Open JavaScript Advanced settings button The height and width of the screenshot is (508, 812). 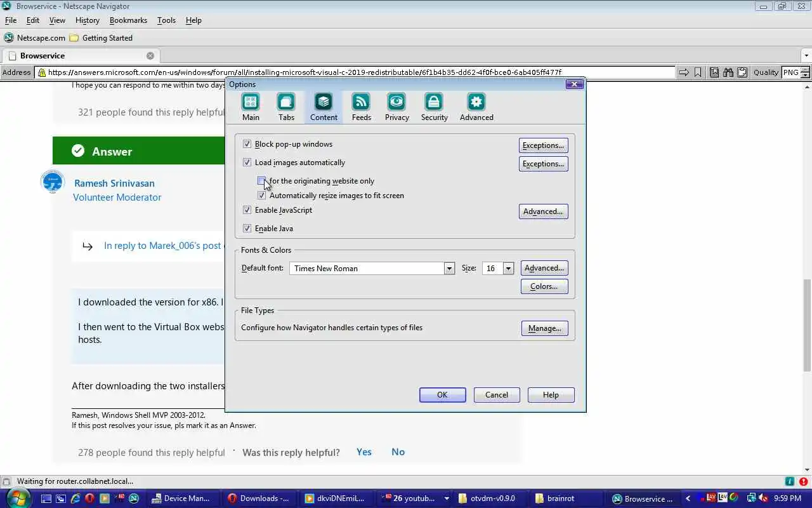[x=543, y=211]
